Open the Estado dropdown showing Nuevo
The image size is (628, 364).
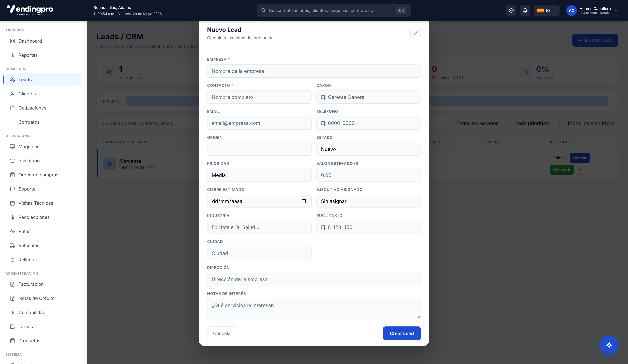[x=368, y=149]
